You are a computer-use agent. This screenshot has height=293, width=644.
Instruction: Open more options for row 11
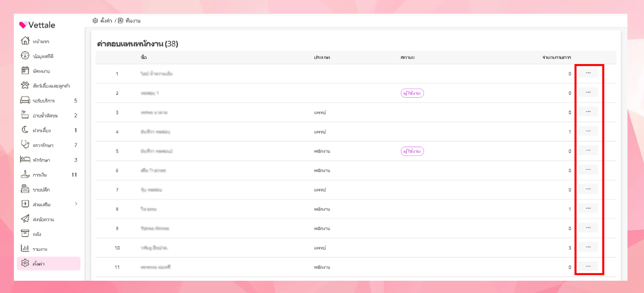[588, 266]
